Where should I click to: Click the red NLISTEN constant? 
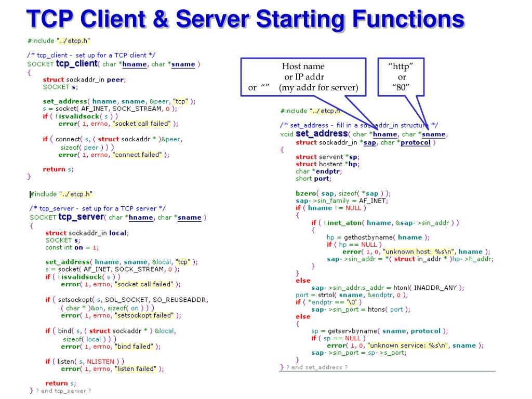pos(101,361)
